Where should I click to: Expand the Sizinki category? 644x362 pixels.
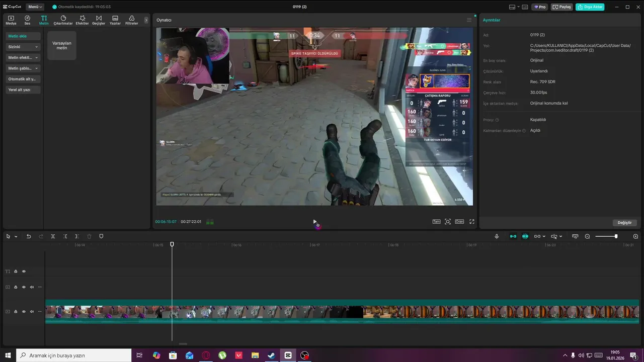tap(23, 47)
